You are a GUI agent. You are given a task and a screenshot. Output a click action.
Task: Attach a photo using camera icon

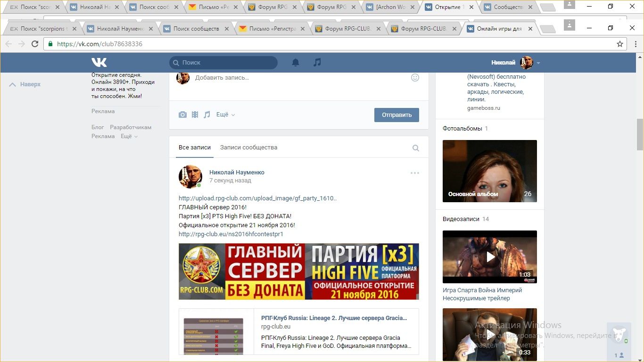pyautogui.click(x=182, y=115)
